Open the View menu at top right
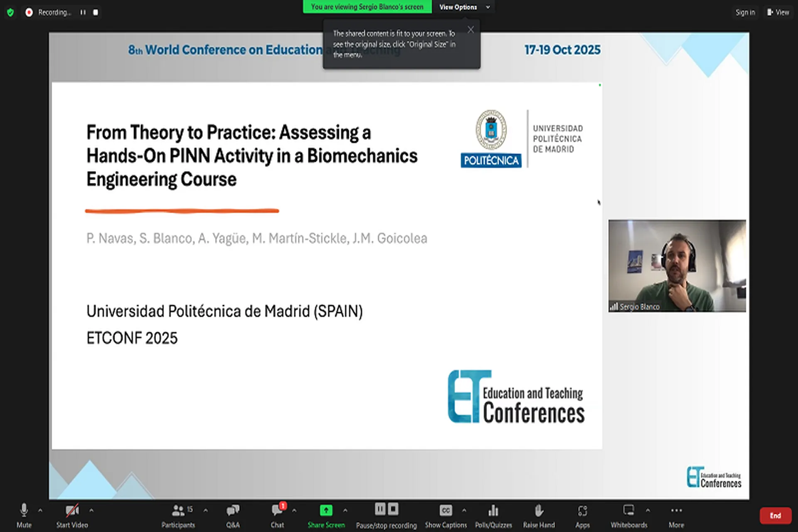The height and width of the screenshot is (532, 798). pos(778,12)
